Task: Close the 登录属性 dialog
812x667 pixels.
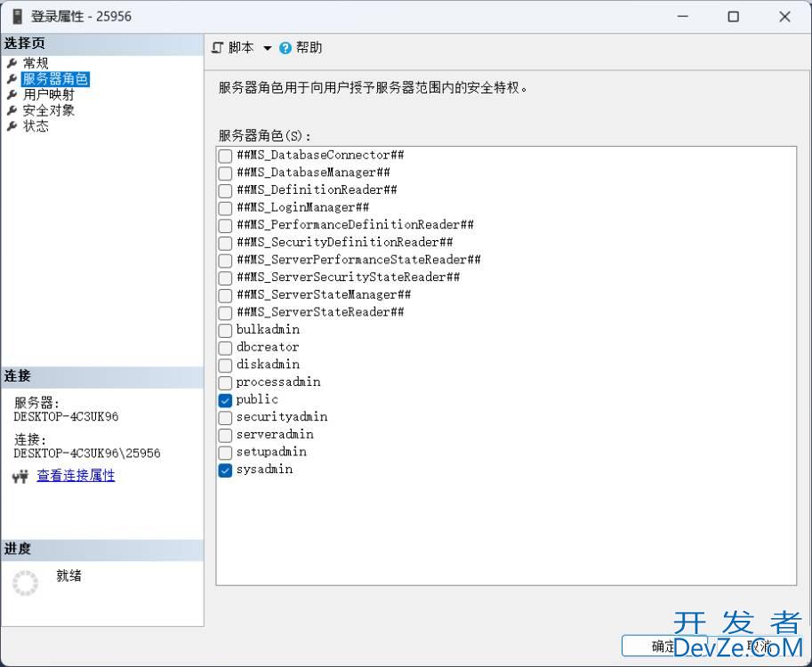Action: click(784, 17)
